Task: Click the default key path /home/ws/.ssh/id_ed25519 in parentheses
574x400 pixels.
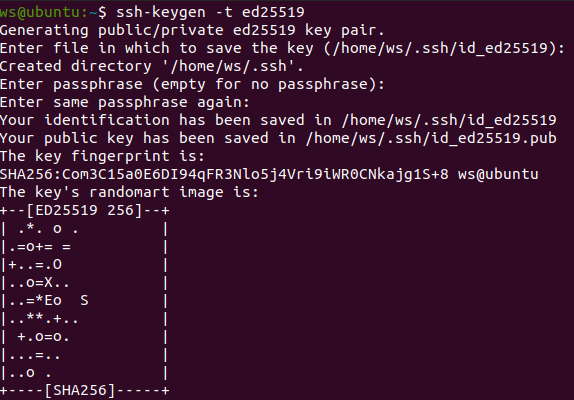Action: [x=443, y=48]
